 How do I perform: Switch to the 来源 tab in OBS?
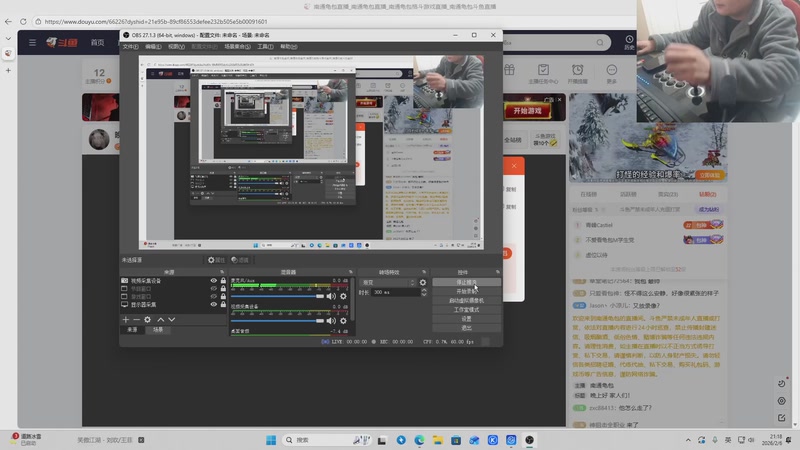[132, 330]
